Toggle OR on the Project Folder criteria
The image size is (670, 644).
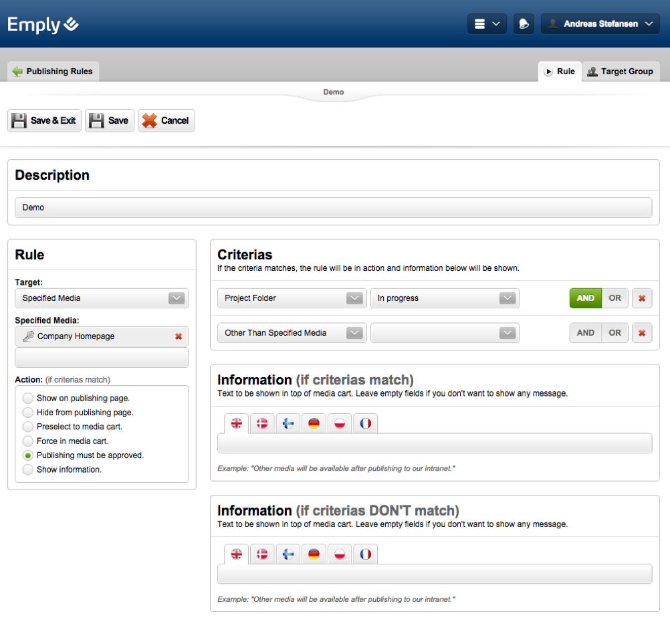615,298
